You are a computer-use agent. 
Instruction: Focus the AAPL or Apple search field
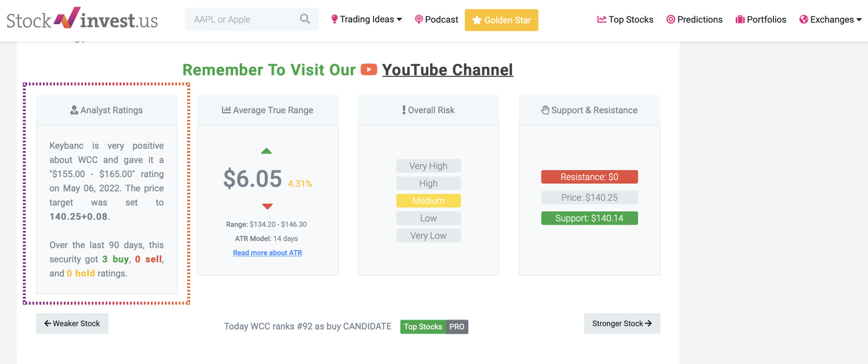[251, 20]
